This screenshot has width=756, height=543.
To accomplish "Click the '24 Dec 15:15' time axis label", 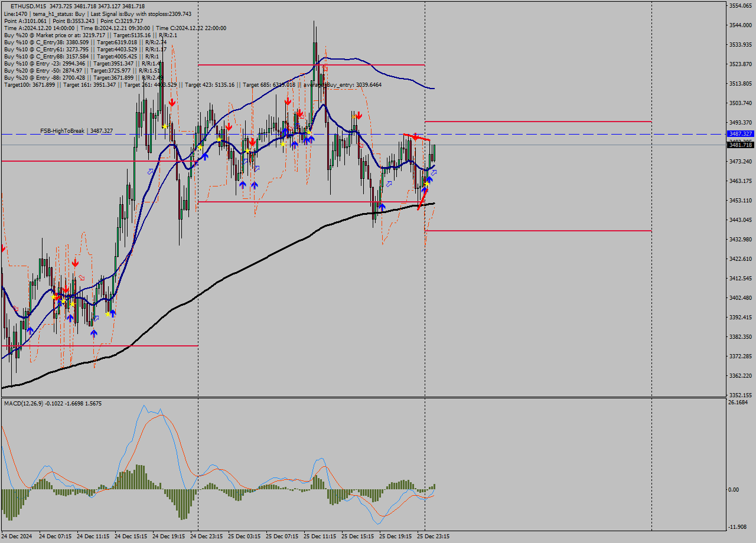I will pos(131,537).
